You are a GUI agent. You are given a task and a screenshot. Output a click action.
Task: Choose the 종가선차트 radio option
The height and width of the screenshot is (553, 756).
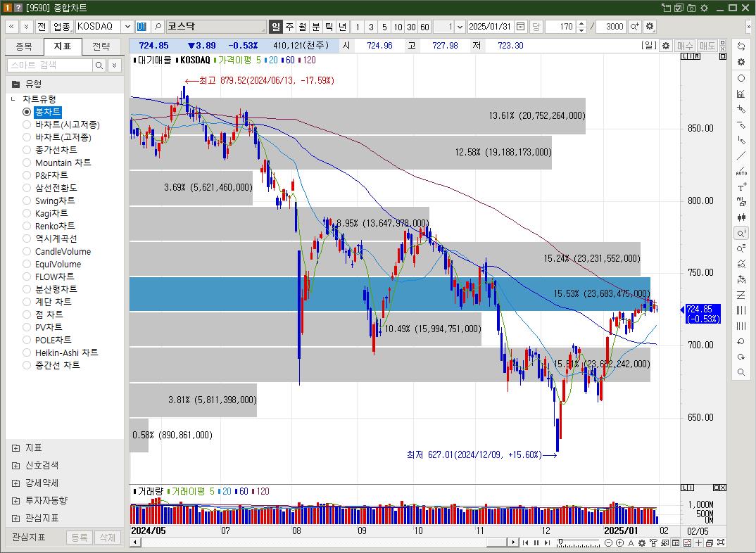[27, 150]
